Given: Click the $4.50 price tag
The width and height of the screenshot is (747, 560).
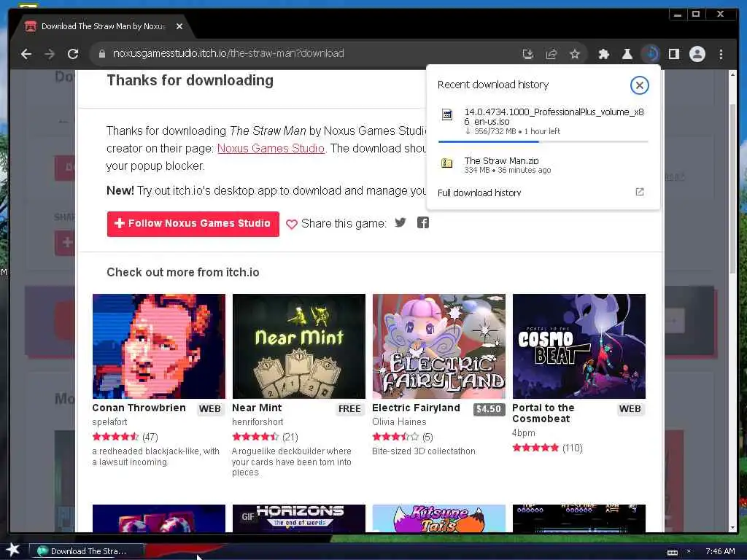Looking at the screenshot, I should tap(489, 409).
